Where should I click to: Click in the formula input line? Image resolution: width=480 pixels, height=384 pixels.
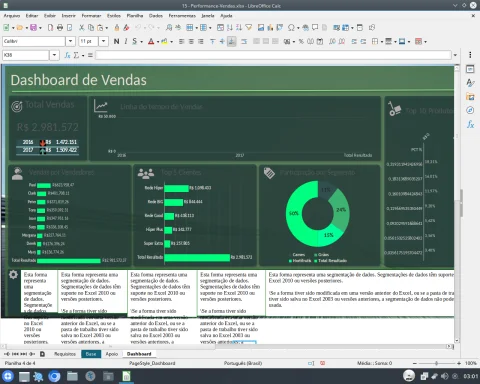[x=273, y=55]
